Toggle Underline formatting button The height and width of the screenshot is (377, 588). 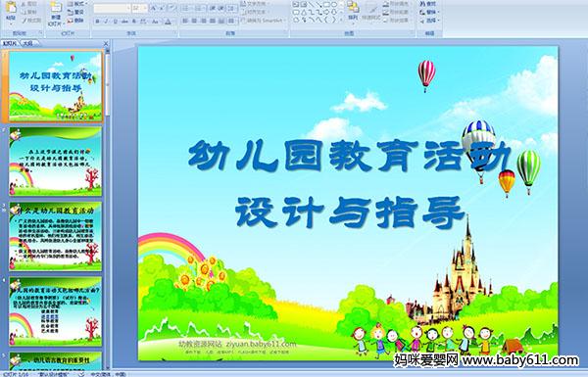(x=115, y=22)
